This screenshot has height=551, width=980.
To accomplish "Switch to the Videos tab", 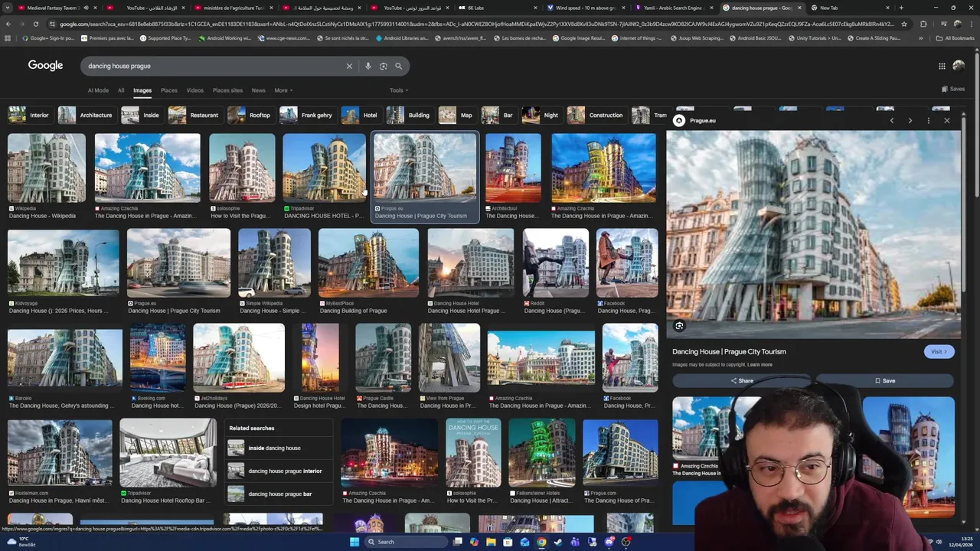I will [195, 90].
